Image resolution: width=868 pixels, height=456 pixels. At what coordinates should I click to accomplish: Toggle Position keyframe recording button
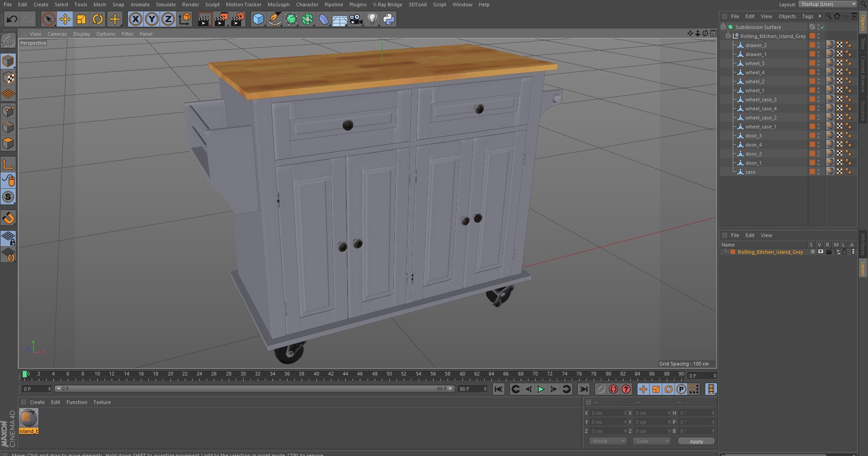[x=643, y=389]
